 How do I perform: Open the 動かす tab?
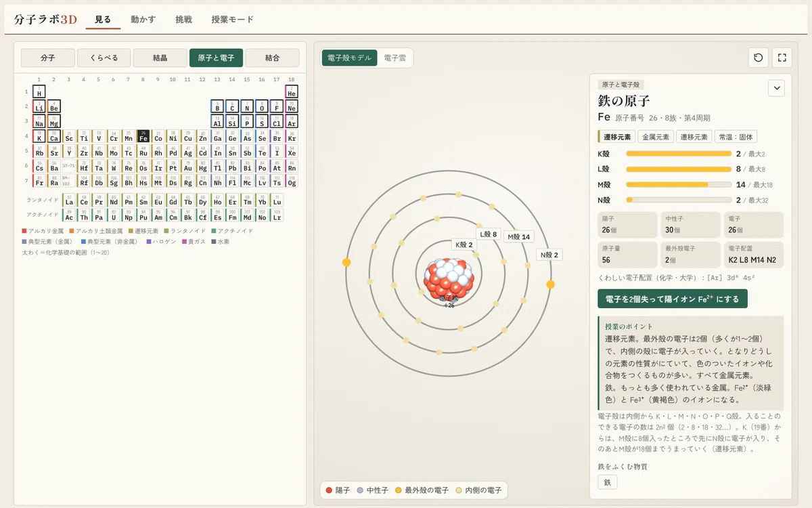point(143,20)
